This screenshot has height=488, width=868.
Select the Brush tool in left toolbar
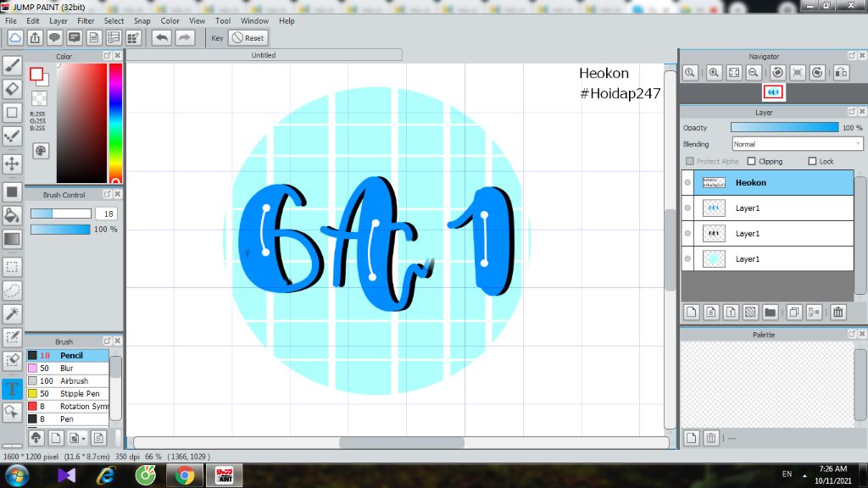pos(12,65)
